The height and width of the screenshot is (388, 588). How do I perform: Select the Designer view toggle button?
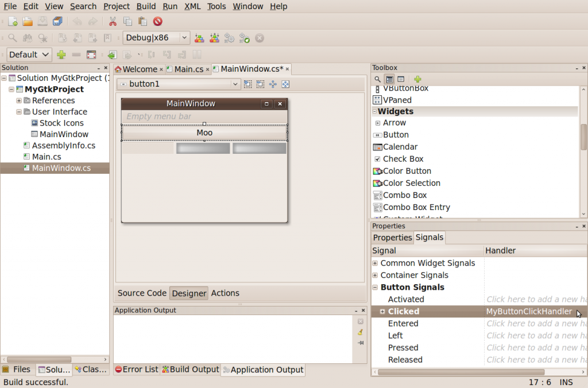[x=189, y=293]
